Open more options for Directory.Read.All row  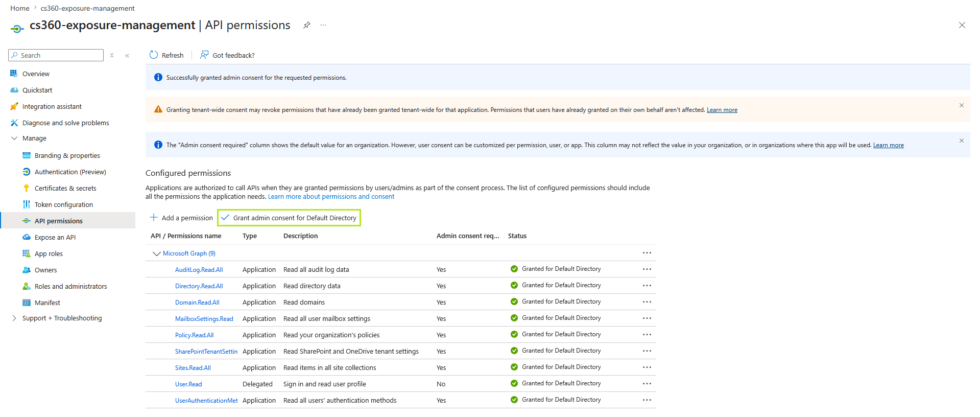coord(647,286)
